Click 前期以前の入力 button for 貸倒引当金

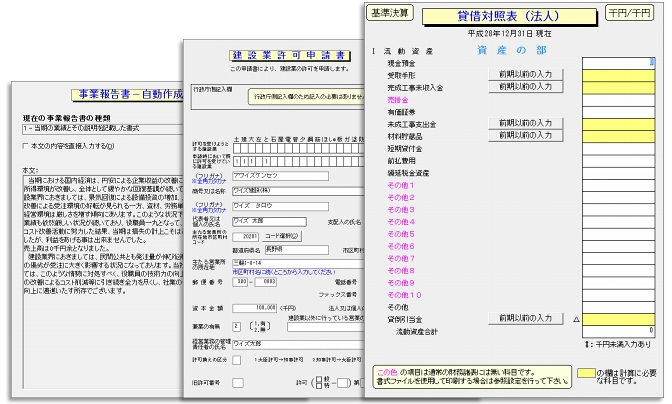click(x=525, y=318)
